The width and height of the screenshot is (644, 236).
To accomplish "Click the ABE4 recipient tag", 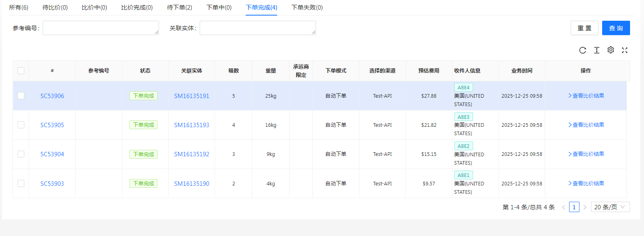I will pyautogui.click(x=463, y=88).
